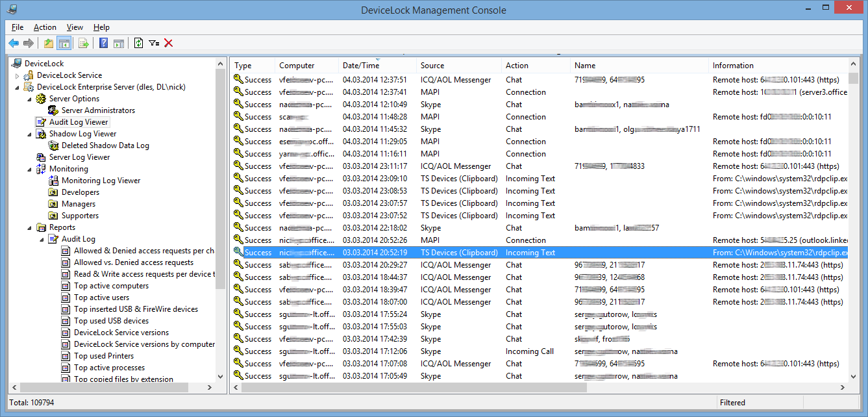Go back using the blue Back arrow

click(14, 44)
